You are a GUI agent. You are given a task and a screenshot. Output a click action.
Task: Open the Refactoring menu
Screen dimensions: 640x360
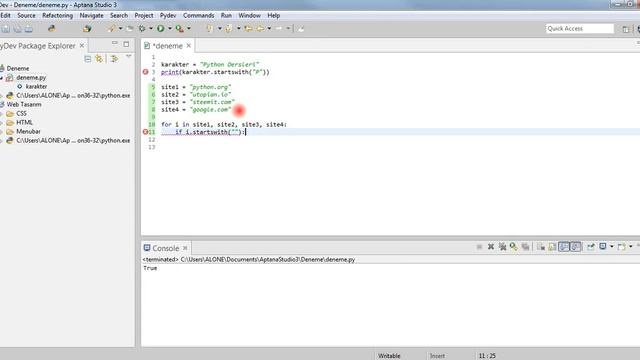click(x=58, y=16)
